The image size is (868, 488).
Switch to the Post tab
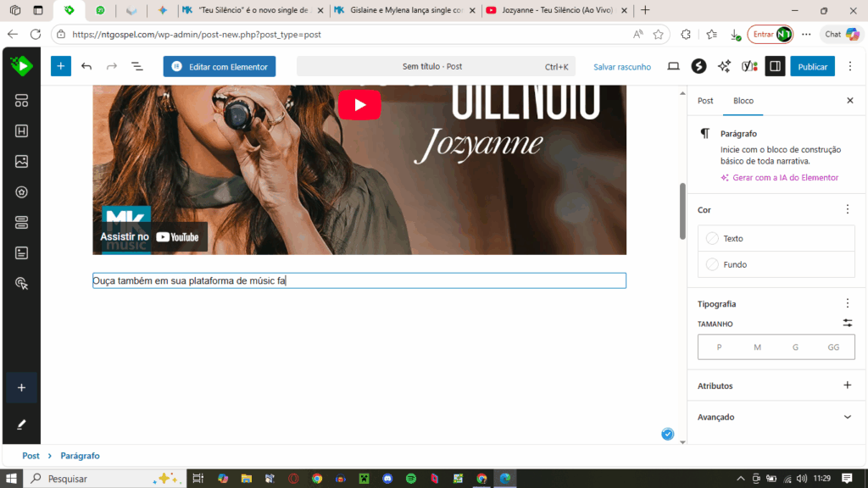coord(705,101)
